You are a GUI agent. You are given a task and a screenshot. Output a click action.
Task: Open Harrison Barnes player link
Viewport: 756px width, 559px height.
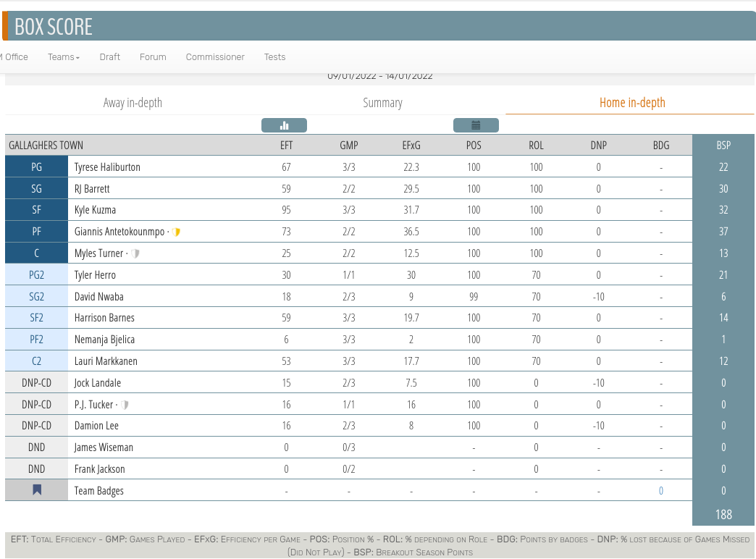104,318
